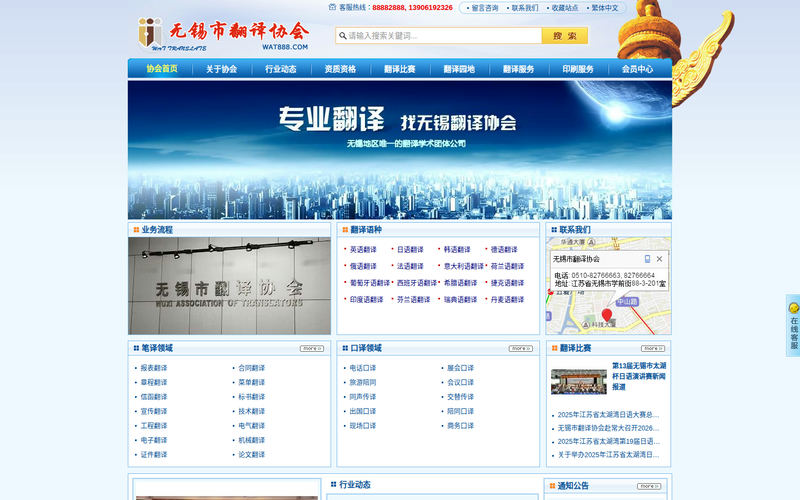Viewport: 800px width, 500px height.
Task: Open 行业动态 navigation item
Action: (x=281, y=69)
